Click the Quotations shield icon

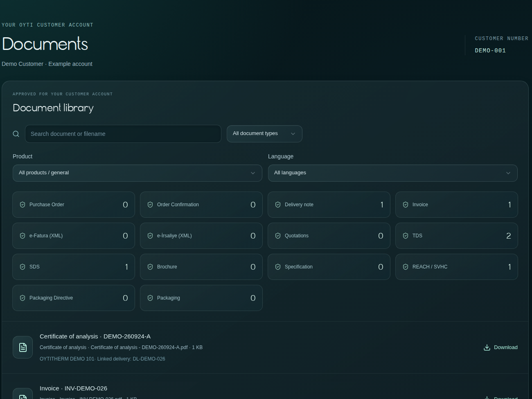[278, 236]
